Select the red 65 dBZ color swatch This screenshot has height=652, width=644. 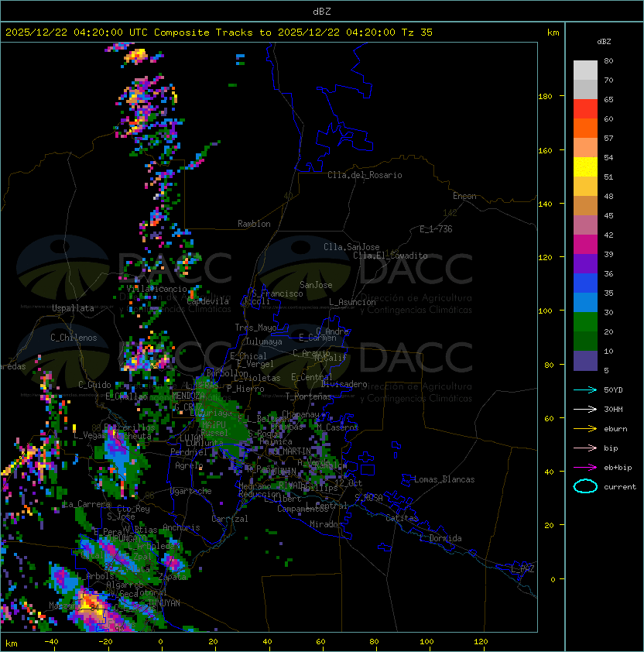[585, 109]
